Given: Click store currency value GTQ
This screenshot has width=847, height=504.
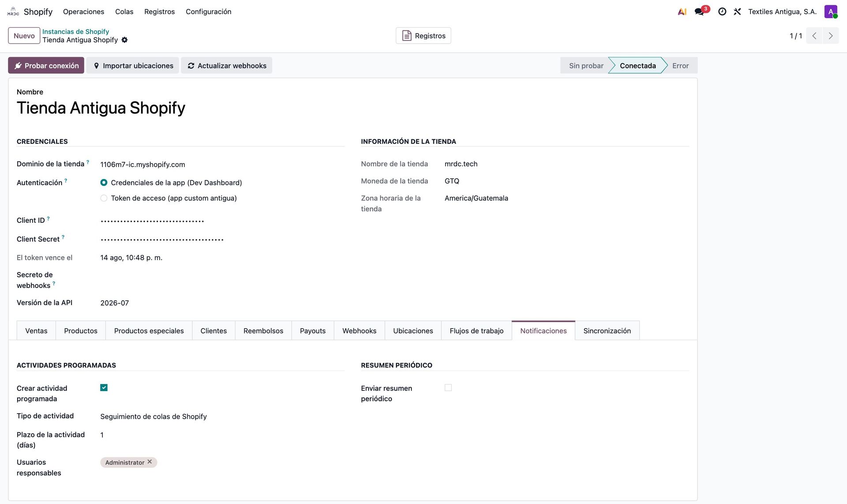Looking at the screenshot, I should 452,181.
